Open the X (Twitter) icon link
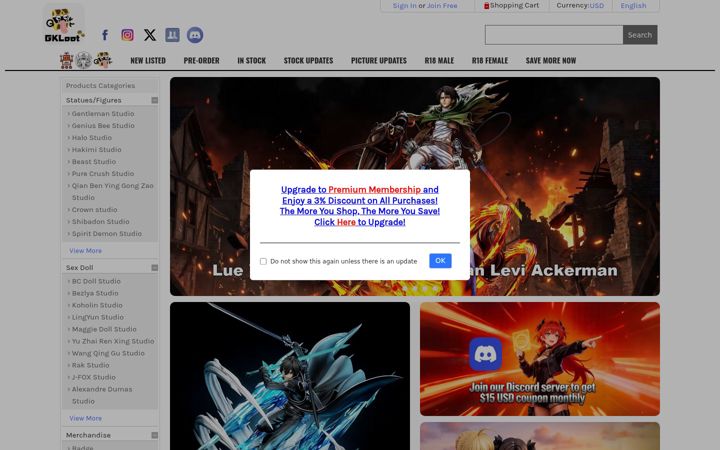 pos(150,35)
